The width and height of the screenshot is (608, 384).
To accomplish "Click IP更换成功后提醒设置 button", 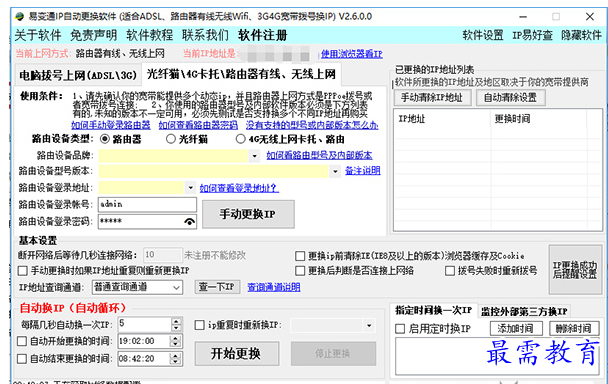I will point(575,270).
